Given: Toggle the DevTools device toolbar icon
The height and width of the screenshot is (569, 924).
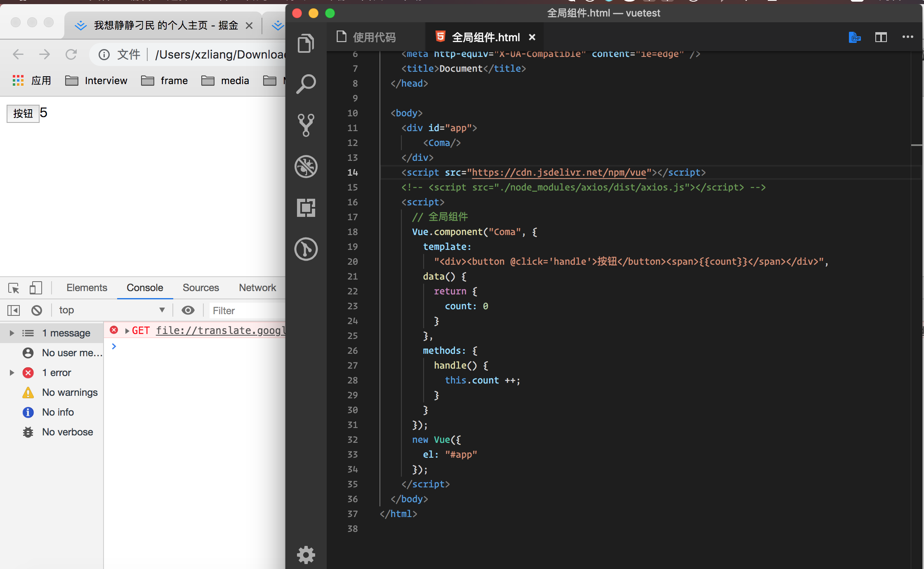Looking at the screenshot, I should click(35, 288).
